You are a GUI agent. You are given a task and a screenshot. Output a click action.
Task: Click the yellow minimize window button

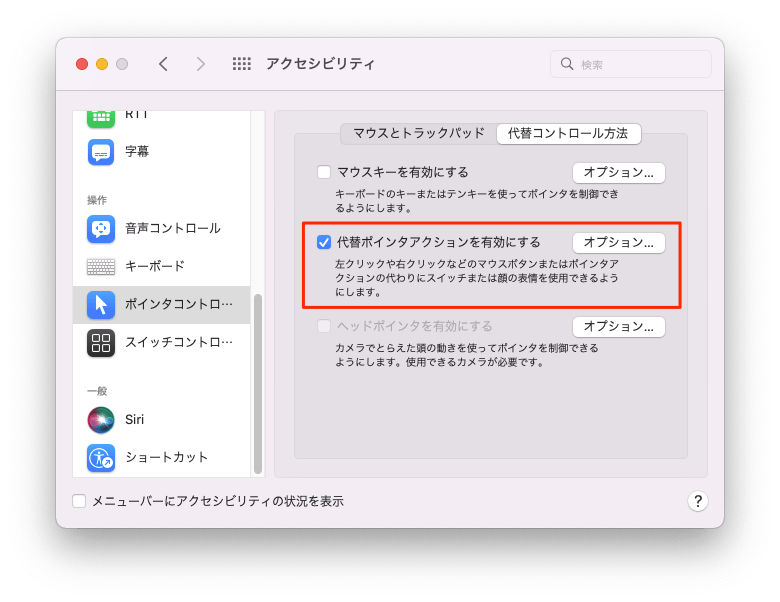pyautogui.click(x=102, y=64)
